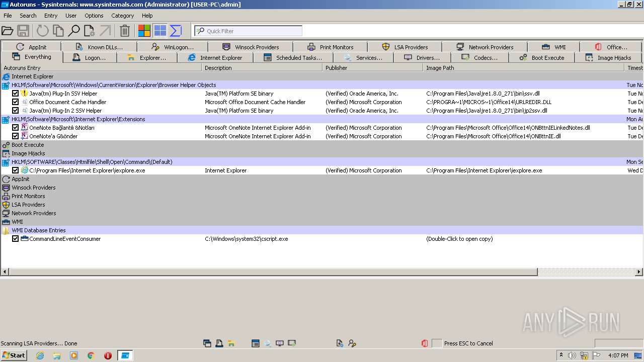644x362 pixels.
Task: Click the OneNote icon of Bağlantılı Notları entry
Action: pyautogui.click(x=25, y=128)
